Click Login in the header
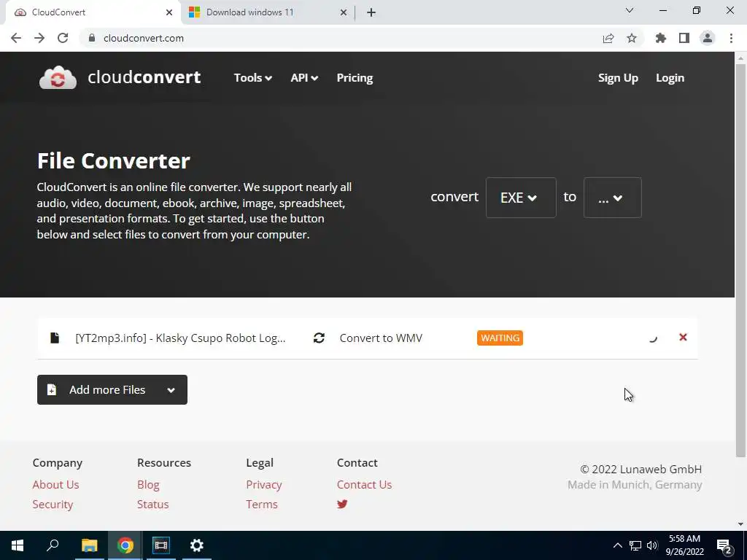747x560 pixels. click(x=670, y=77)
